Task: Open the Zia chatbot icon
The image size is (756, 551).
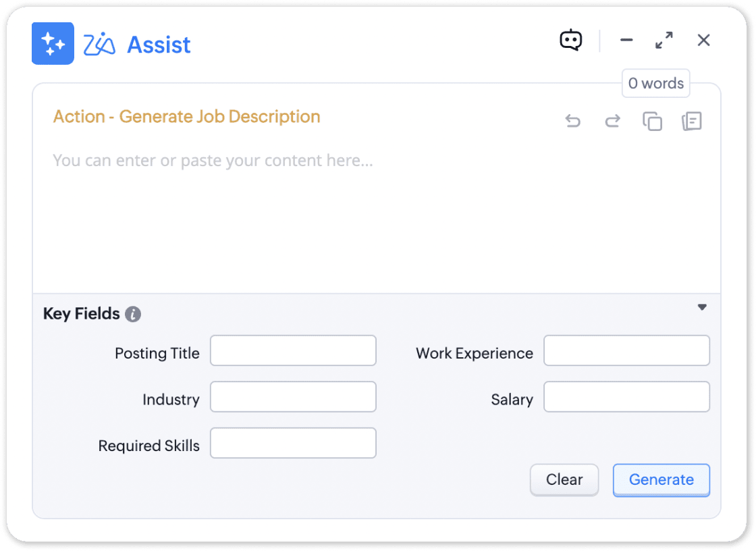Action: click(571, 40)
